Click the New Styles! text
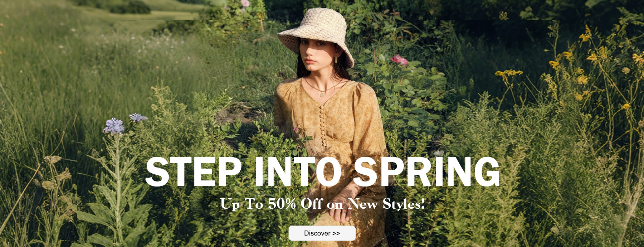The width and height of the screenshot is (644, 247). click(387, 204)
